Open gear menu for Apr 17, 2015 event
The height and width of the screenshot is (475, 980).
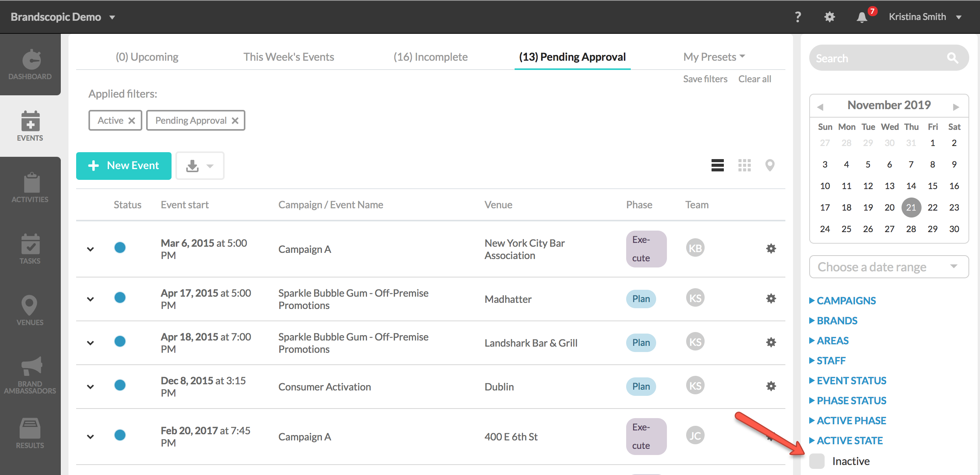(x=771, y=299)
